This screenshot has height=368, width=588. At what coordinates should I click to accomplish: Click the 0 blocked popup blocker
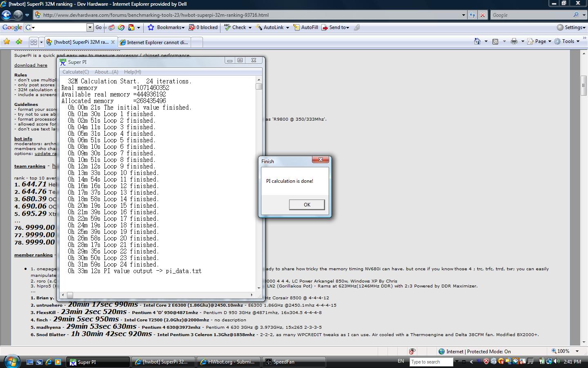pos(203,27)
